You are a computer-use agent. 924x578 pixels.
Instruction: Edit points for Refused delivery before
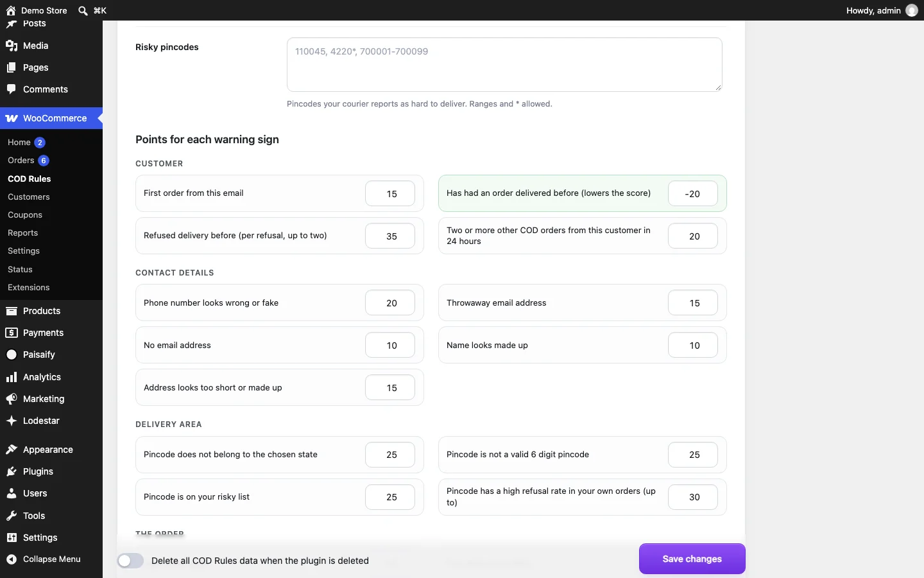click(390, 236)
